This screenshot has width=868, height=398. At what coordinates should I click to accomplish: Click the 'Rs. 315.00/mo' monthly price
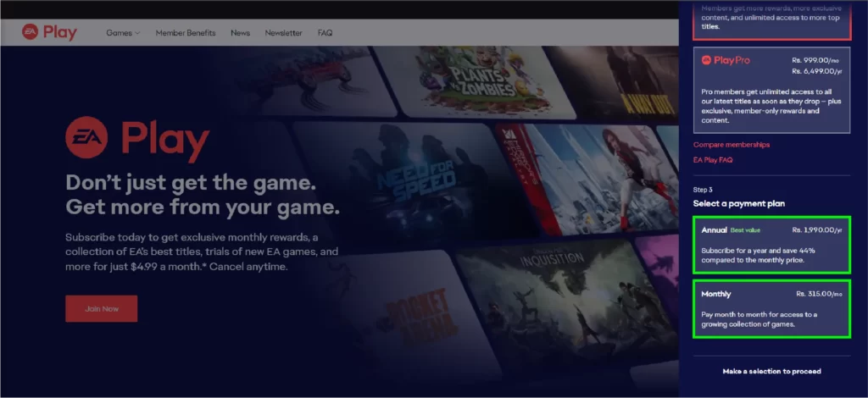click(x=819, y=294)
